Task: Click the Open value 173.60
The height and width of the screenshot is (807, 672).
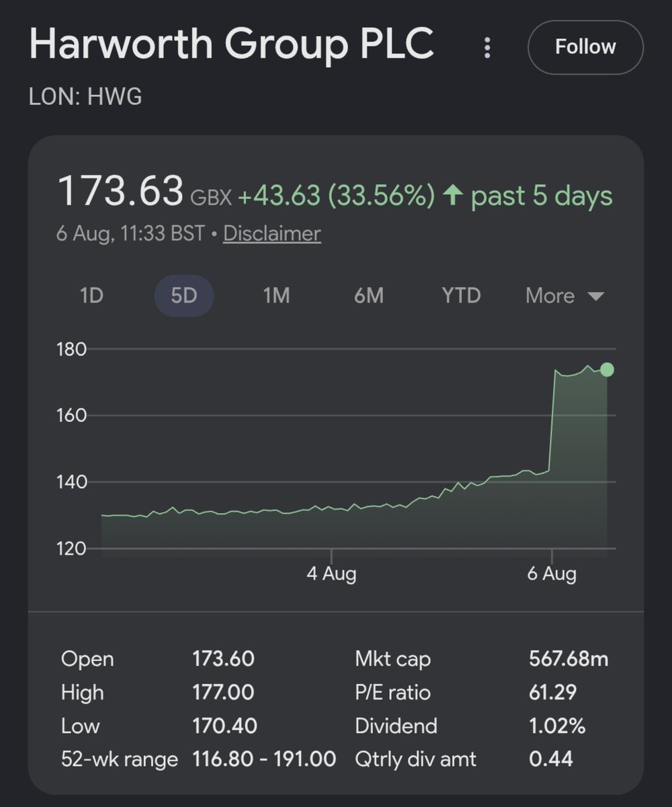Action: pos(224,658)
